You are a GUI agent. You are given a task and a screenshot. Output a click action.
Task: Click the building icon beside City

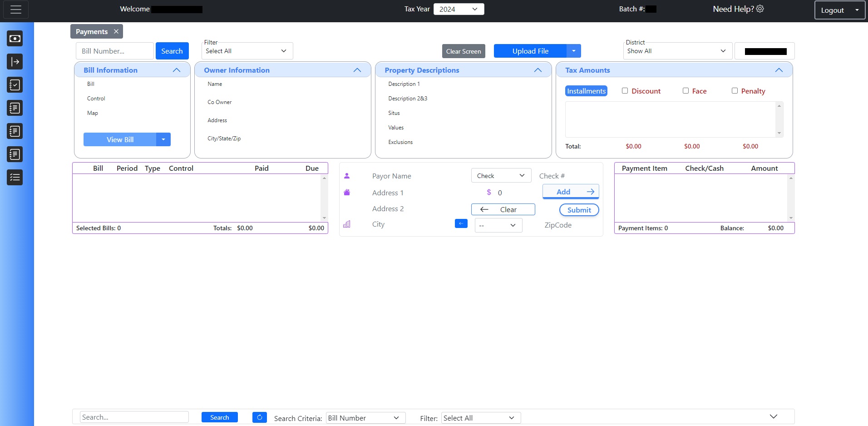click(x=347, y=224)
